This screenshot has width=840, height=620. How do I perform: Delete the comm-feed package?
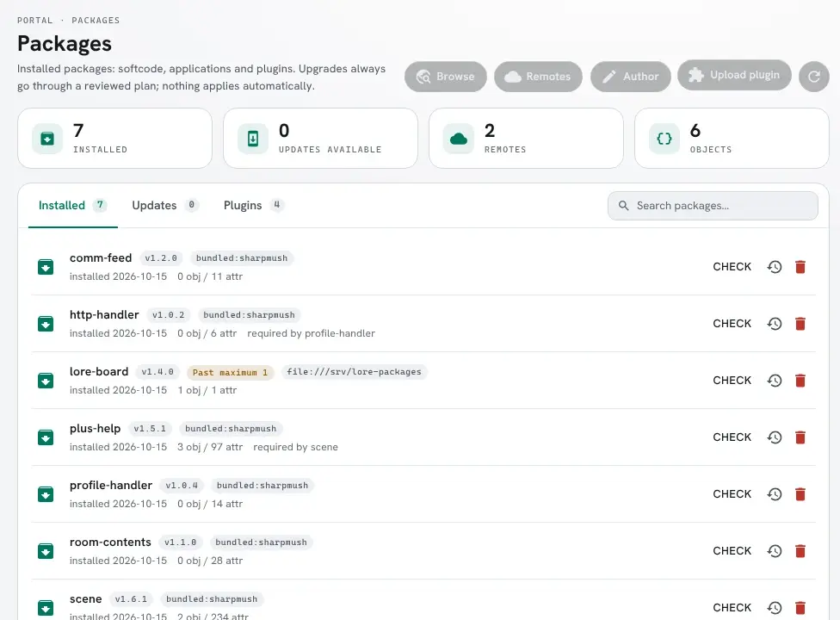coord(800,267)
